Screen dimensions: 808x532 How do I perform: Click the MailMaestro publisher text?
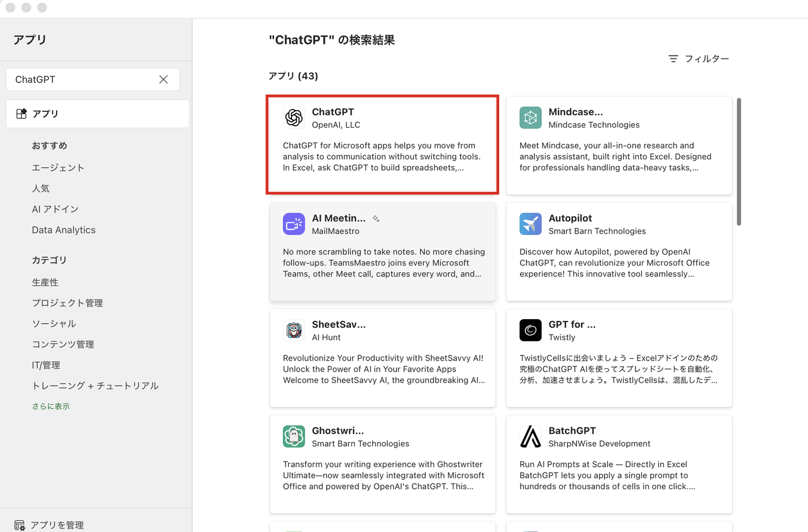click(335, 231)
